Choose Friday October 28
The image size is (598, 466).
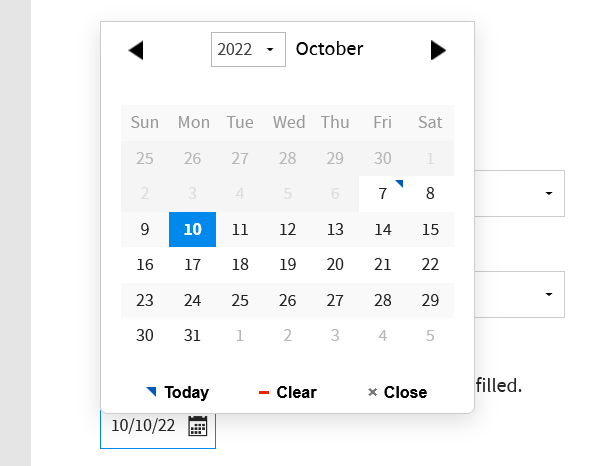383,300
